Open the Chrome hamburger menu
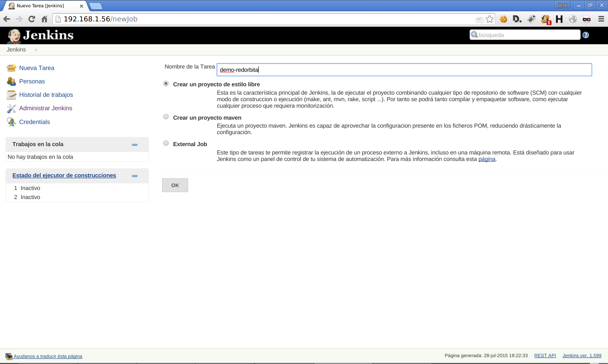 (x=601, y=19)
